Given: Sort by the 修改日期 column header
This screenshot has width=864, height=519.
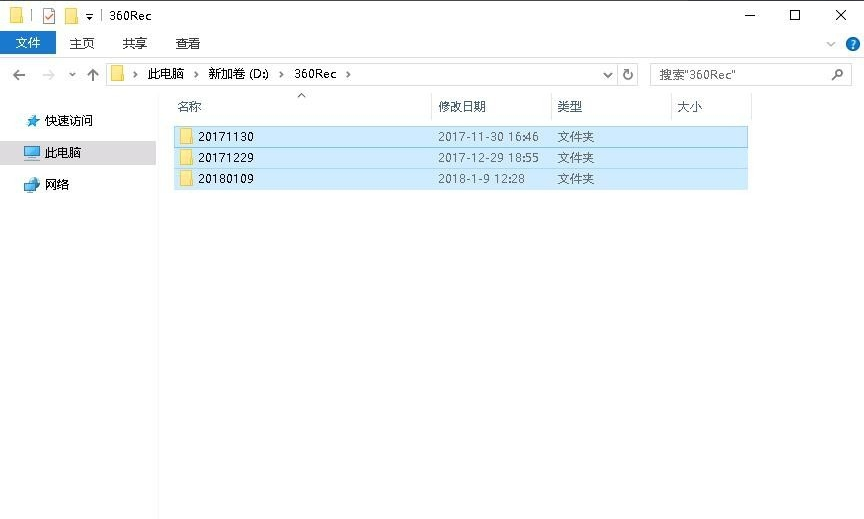Looking at the screenshot, I should point(462,107).
